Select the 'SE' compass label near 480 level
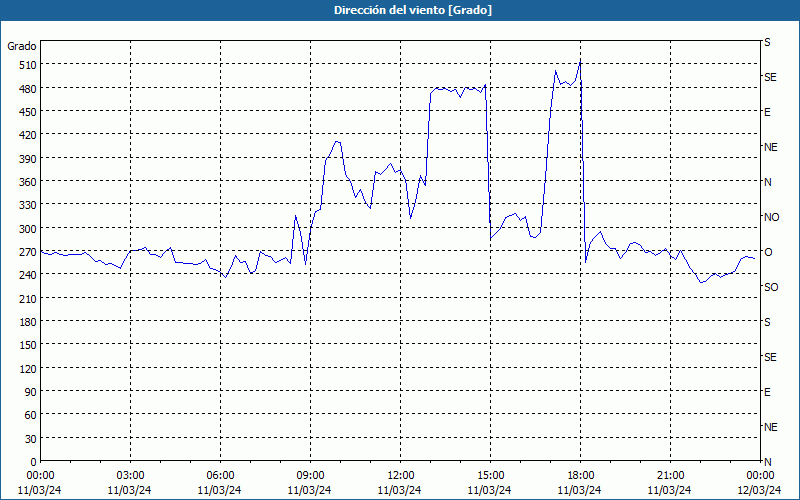 pyautogui.click(x=770, y=77)
